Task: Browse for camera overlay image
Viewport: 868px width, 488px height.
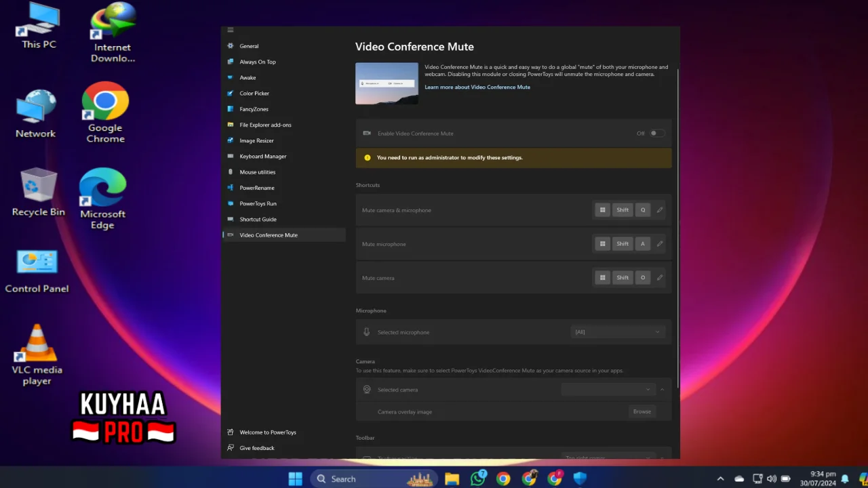Action: pyautogui.click(x=642, y=411)
